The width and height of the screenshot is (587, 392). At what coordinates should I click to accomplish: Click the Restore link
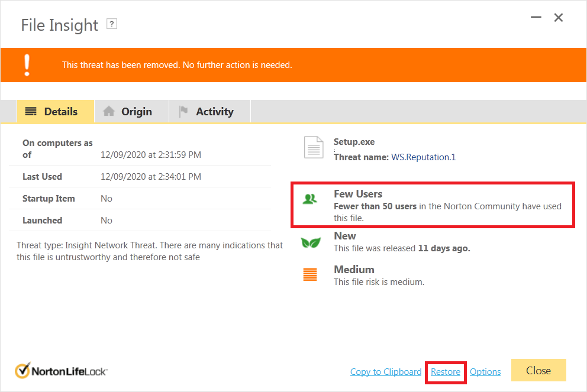446,372
